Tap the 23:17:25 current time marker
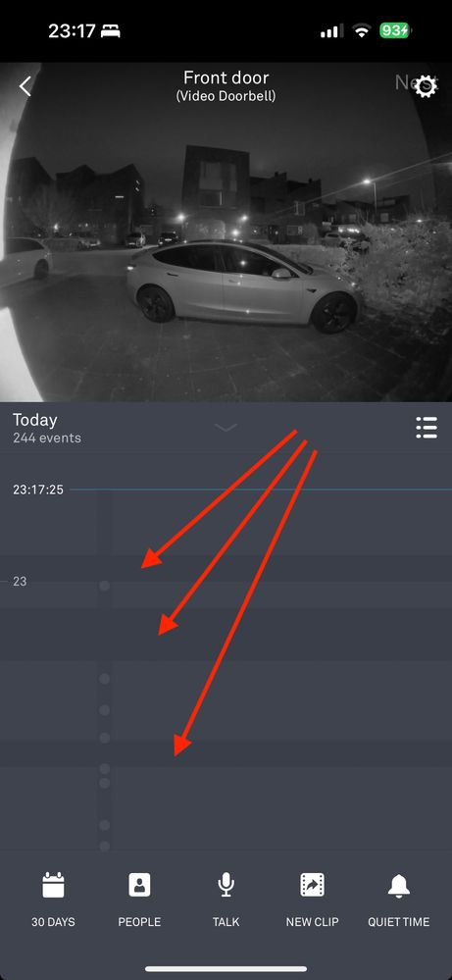Viewport: 452px width, 980px height. 38,490
